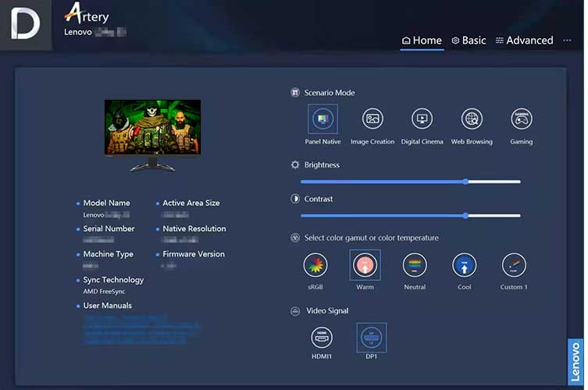Click the Sync Technology label

113,280
